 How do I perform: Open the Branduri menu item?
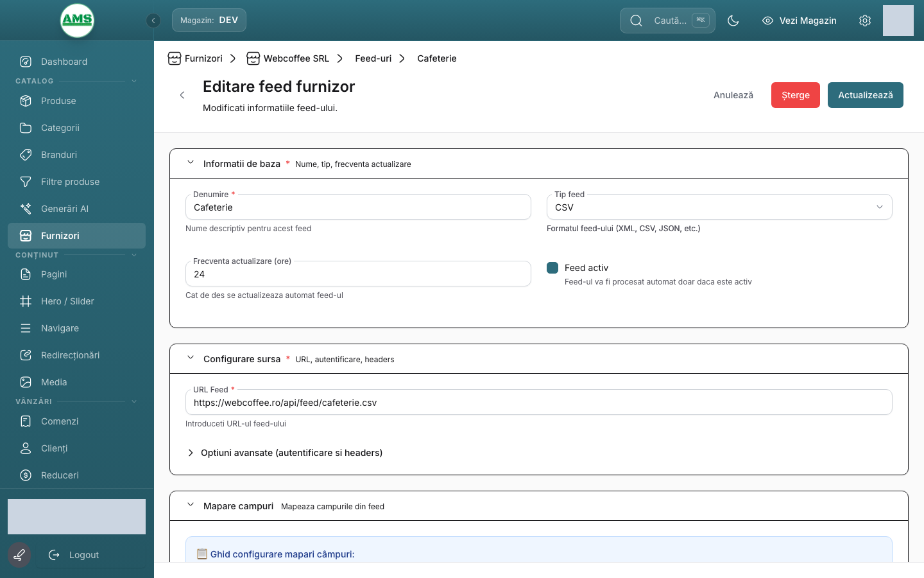coord(76,155)
